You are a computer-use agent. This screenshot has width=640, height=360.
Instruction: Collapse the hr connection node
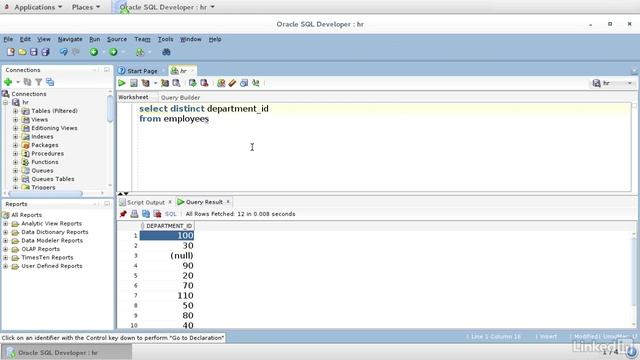(x=5, y=102)
